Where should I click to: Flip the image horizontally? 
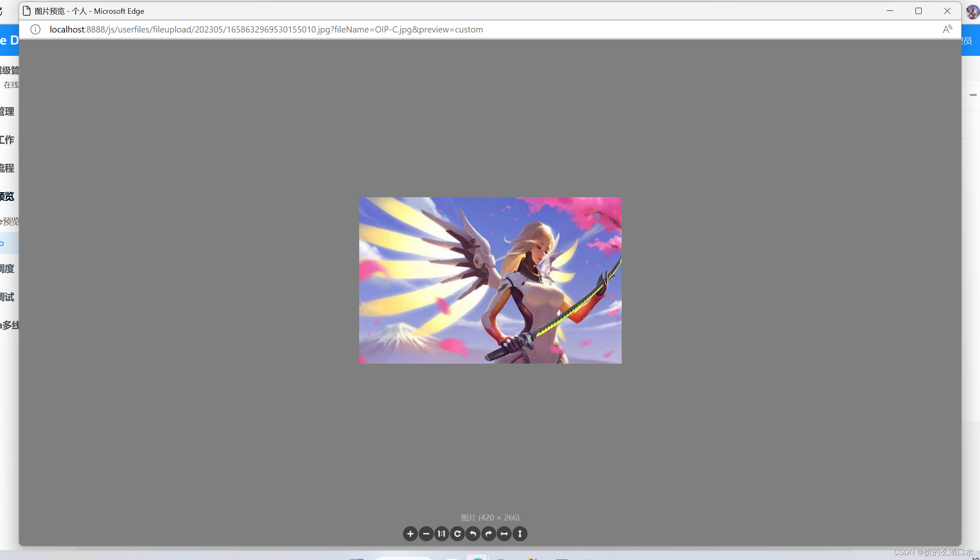tap(504, 533)
